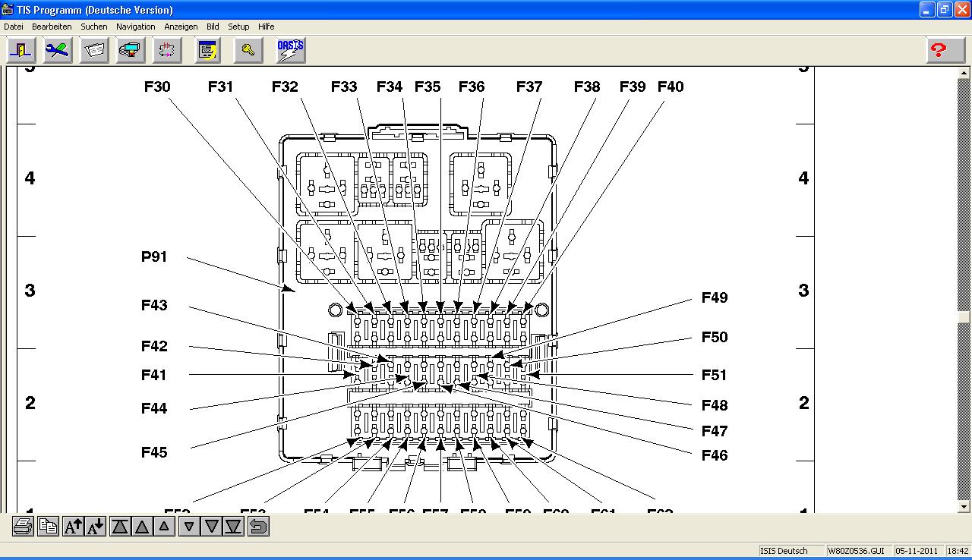Open help with the red question mark
Screen dimensions: 972x560
939,50
